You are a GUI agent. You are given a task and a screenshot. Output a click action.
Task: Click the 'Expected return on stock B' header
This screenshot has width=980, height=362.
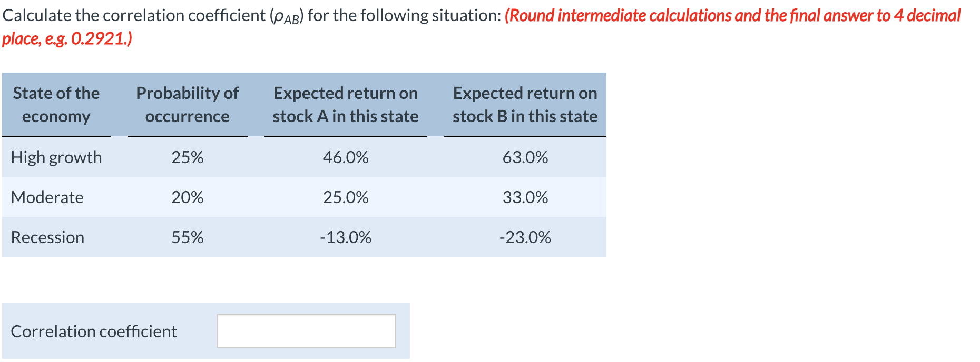tap(525, 104)
